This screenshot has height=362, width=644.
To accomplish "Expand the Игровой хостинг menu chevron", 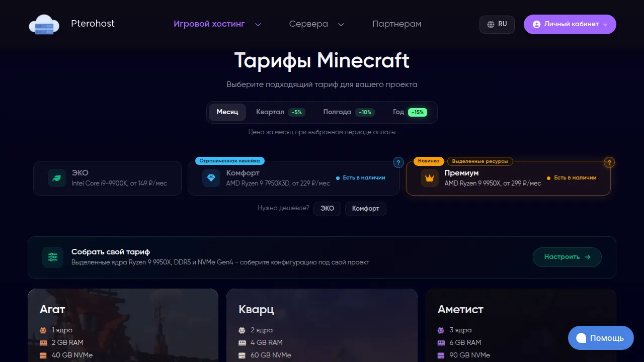I will click(x=258, y=24).
